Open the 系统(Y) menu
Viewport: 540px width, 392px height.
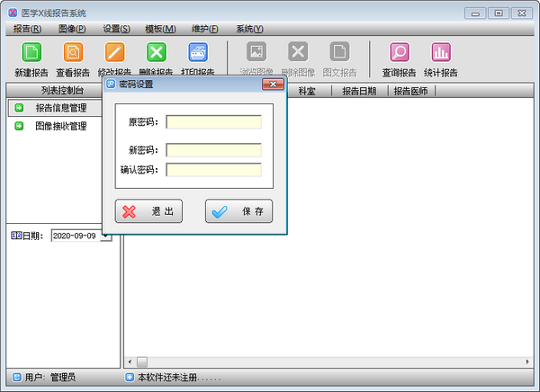249,29
